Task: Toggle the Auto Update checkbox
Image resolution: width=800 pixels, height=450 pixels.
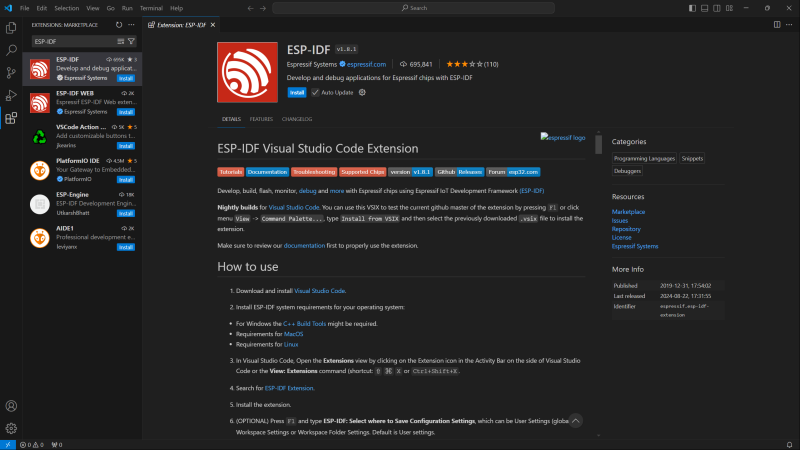Action: pyautogui.click(x=315, y=92)
